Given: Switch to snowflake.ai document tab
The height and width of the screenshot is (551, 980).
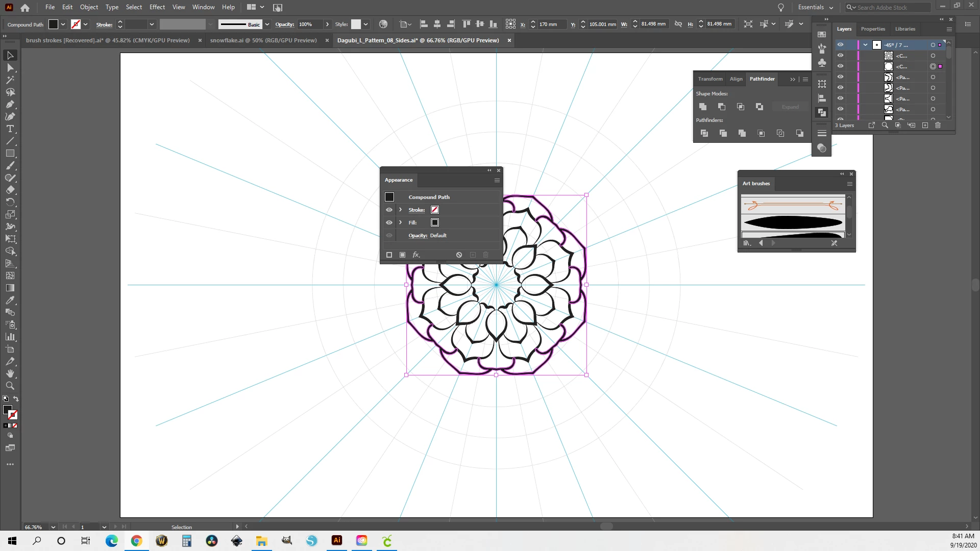Looking at the screenshot, I should pos(263,40).
